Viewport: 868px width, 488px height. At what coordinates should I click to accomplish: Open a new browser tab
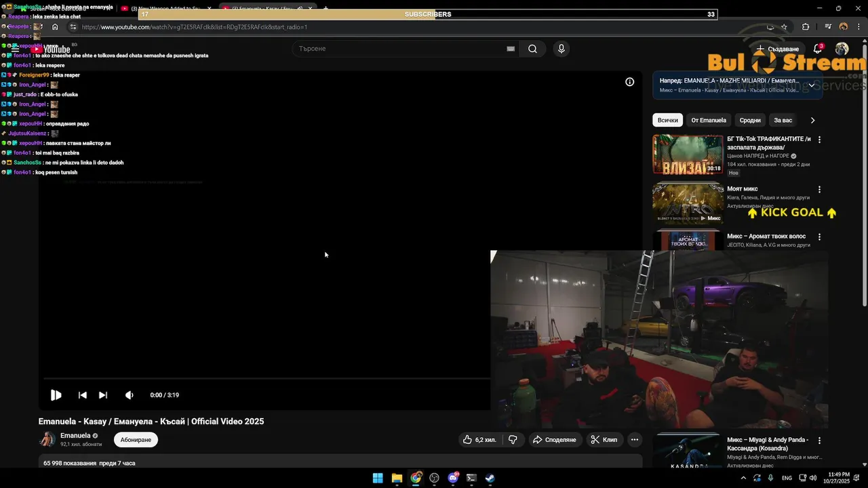[325, 8]
